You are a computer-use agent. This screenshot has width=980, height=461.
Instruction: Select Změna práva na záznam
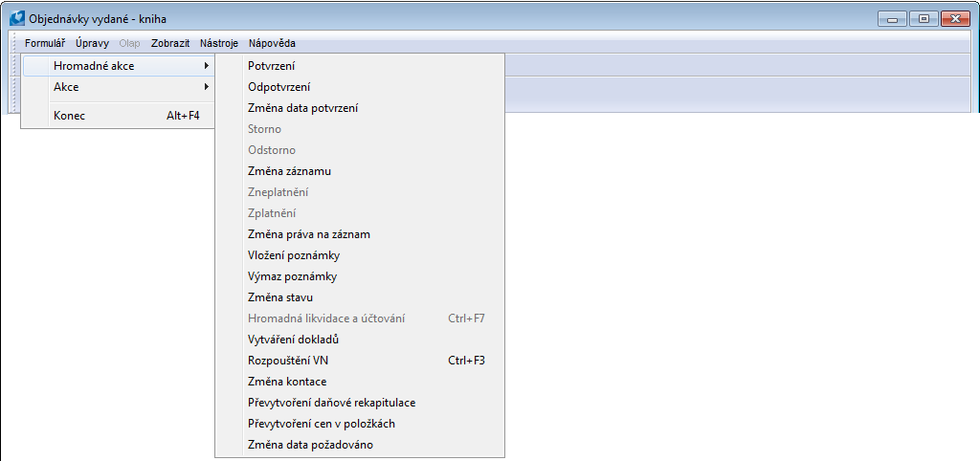click(x=308, y=234)
